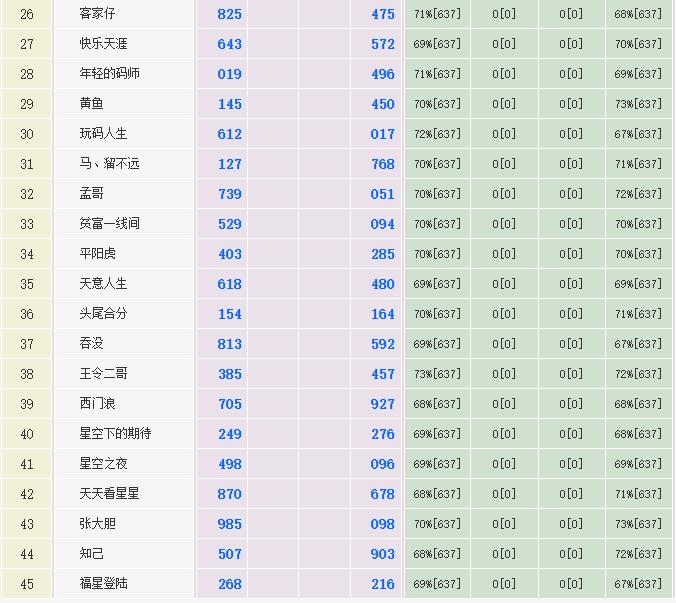The height and width of the screenshot is (603, 676).
Task: Click the name 西门浪
Action: pos(98,404)
